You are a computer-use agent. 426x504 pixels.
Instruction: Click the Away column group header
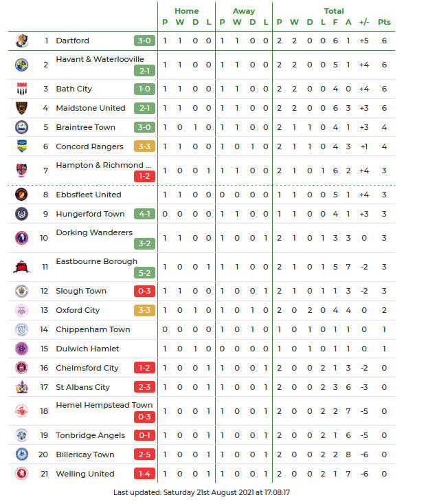tap(243, 11)
